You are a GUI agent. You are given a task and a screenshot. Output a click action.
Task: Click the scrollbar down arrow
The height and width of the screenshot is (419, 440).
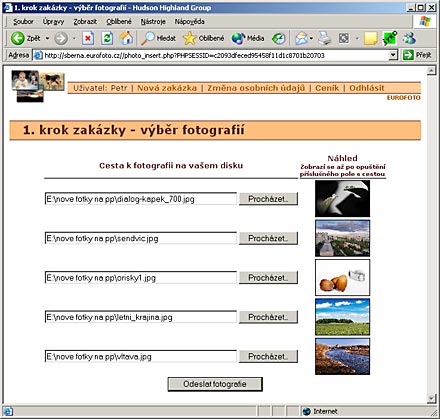432,398
